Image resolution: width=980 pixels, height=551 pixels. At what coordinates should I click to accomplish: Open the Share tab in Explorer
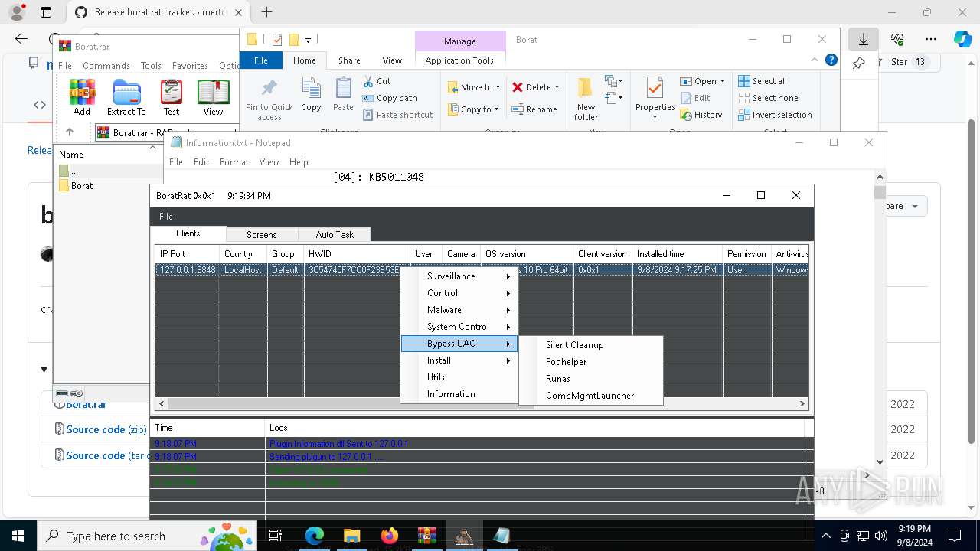tap(349, 60)
